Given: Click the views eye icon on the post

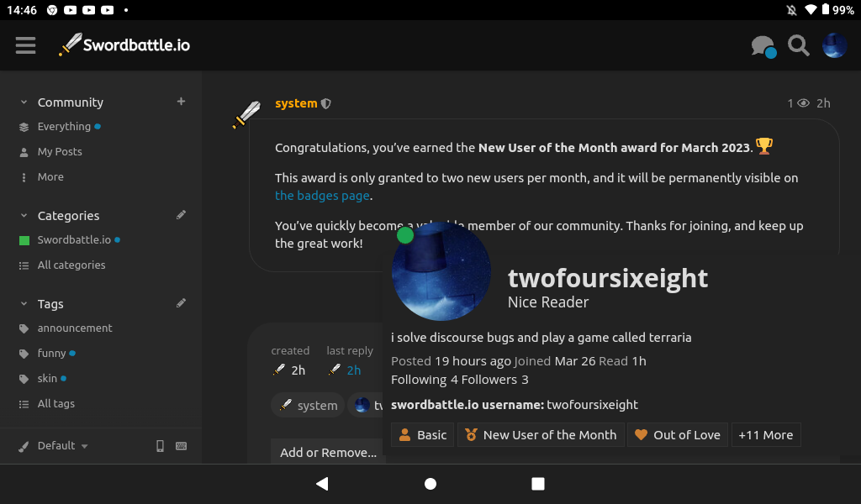Looking at the screenshot, I should [x=803, y=103].
